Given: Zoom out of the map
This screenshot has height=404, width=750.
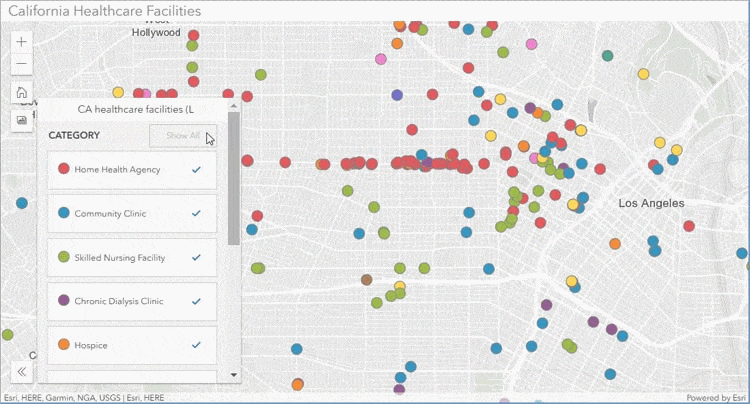Looking at the screenshot, I should coord(22,64).
